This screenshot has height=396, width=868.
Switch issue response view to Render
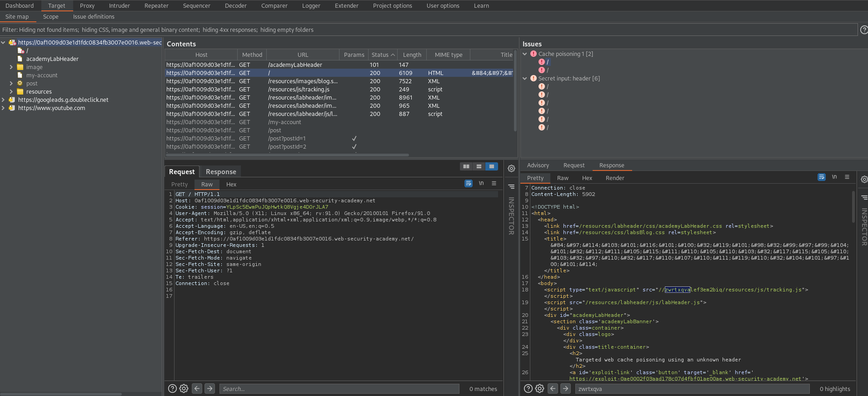(x=615, y=178)
